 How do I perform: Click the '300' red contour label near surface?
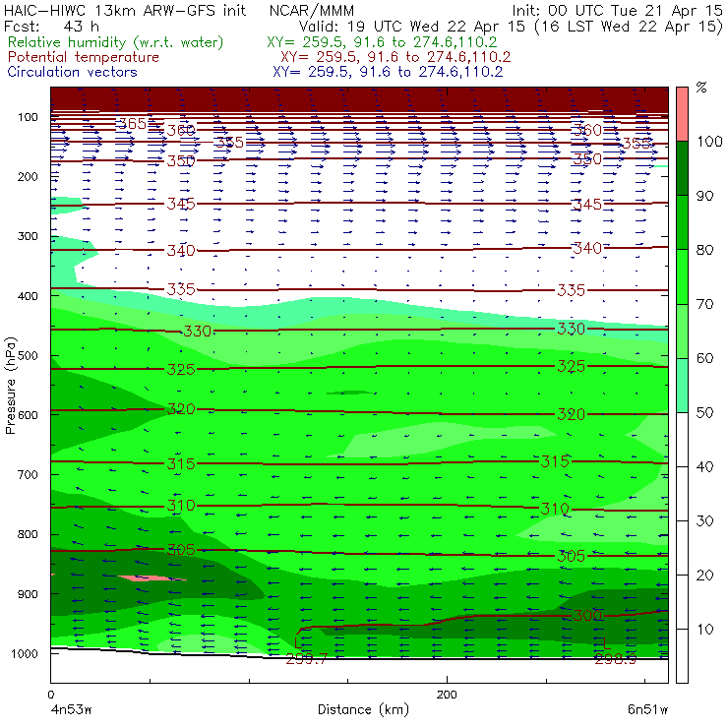click(x=587, y=616)
